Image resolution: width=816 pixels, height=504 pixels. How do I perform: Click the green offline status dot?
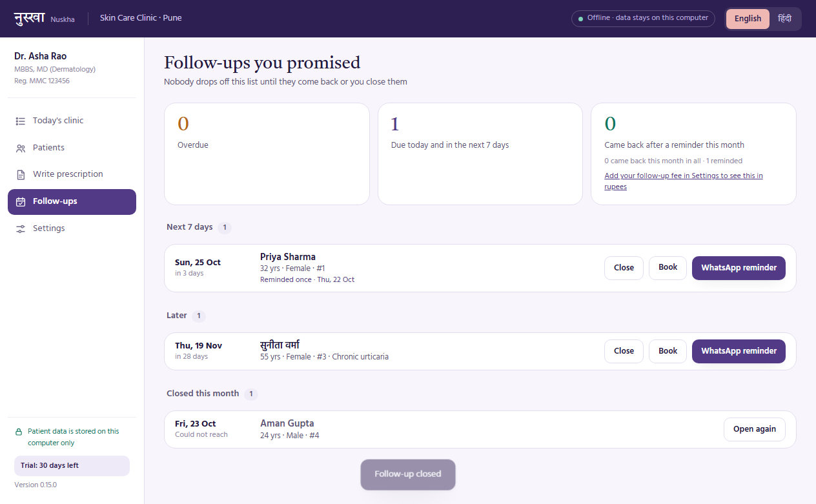tap(580, 19)
